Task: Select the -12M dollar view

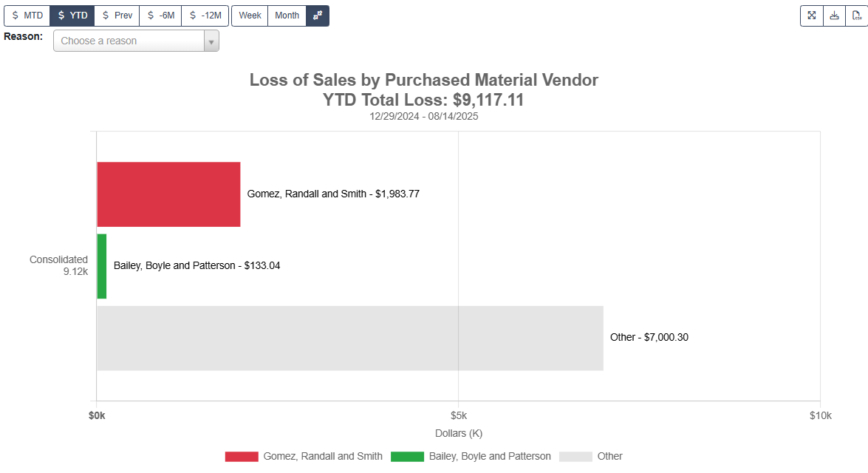Action: (x=205, y=15)
